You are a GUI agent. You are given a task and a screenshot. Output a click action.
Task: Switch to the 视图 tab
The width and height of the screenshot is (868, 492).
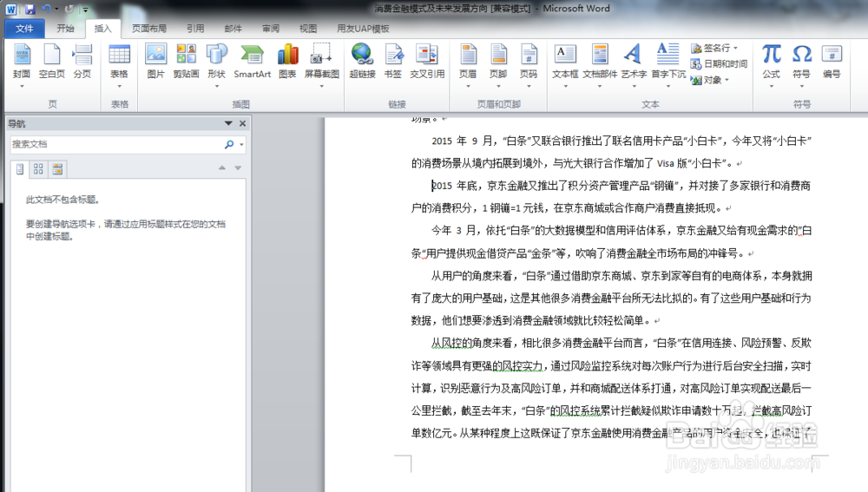click(308, 29)
